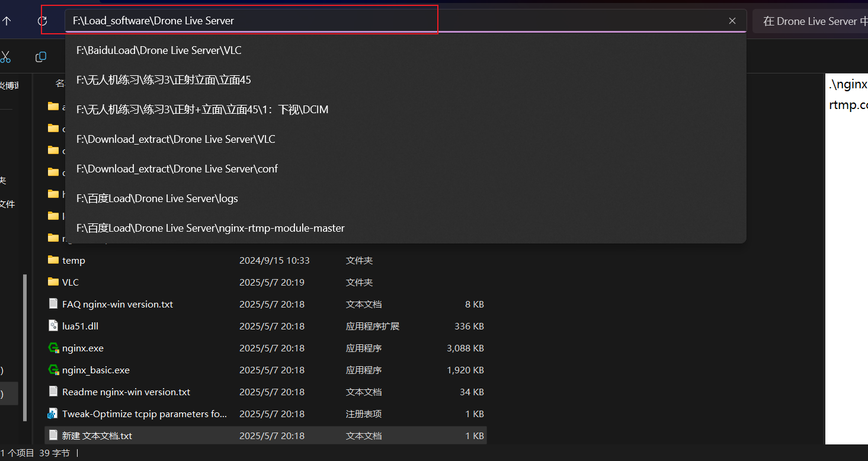The image size is (868, 461).
Task: Click the VLC folder icon
Action: click(53, 282)
